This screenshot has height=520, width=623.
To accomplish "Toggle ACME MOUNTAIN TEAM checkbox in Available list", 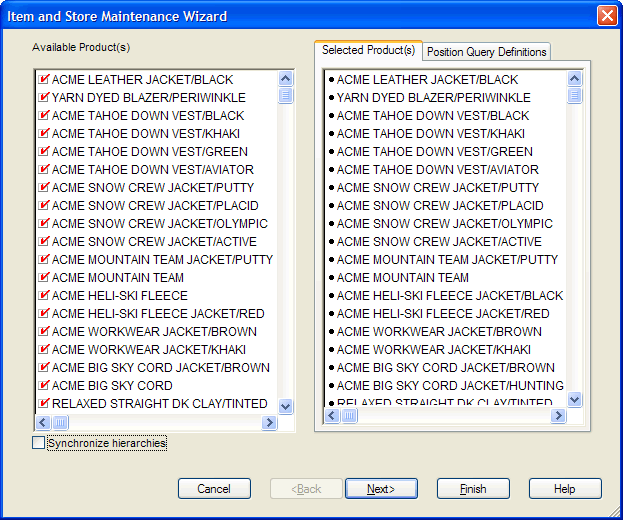I will pos(44,278).
